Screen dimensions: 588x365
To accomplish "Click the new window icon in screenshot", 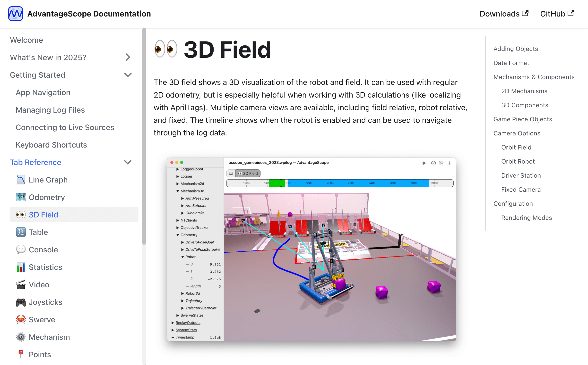I will coord(442,163).
